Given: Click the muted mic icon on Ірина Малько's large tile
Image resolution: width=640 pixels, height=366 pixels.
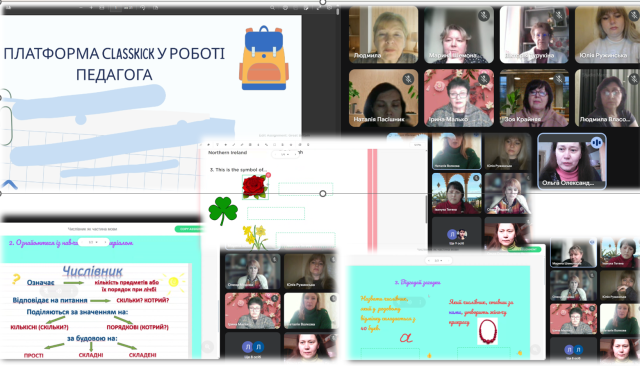Looking at the screenshot, I should [x=484, y=79].
